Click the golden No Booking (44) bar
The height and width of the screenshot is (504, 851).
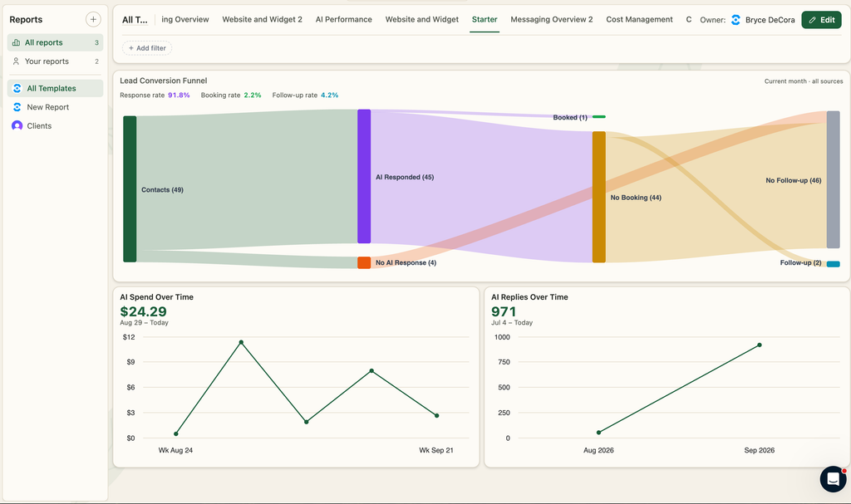(598, 197)
